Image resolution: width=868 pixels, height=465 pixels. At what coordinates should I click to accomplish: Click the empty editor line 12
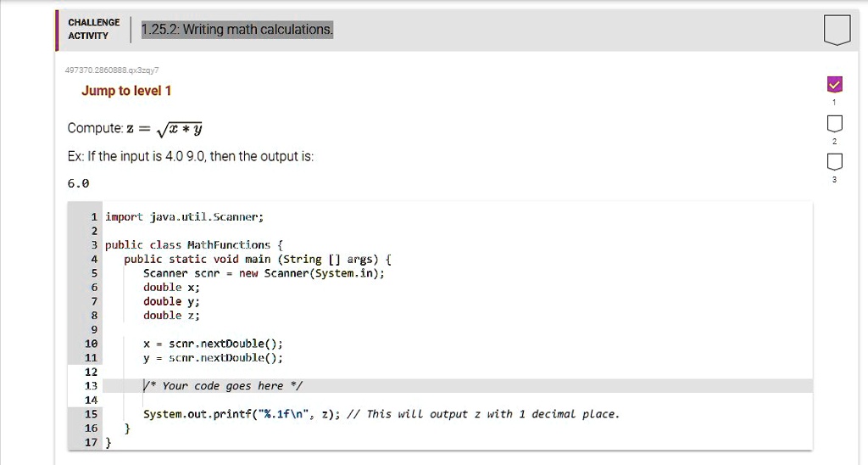[458, 372]
